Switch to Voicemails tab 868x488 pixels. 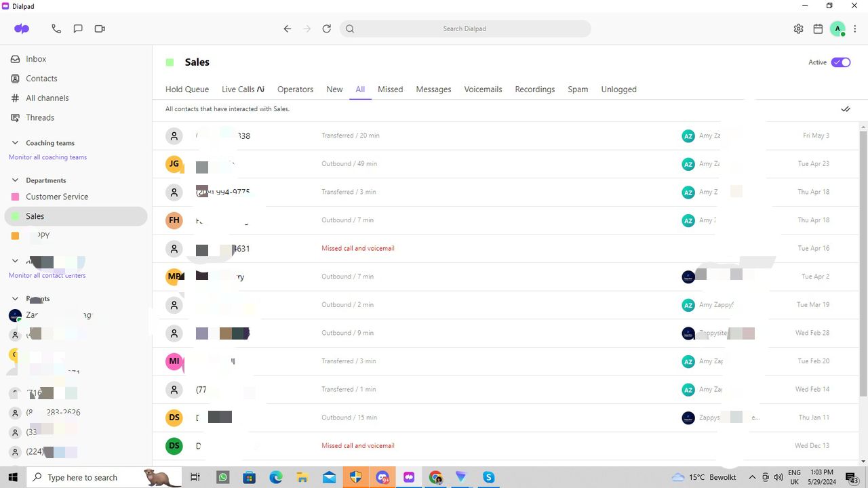483,89
